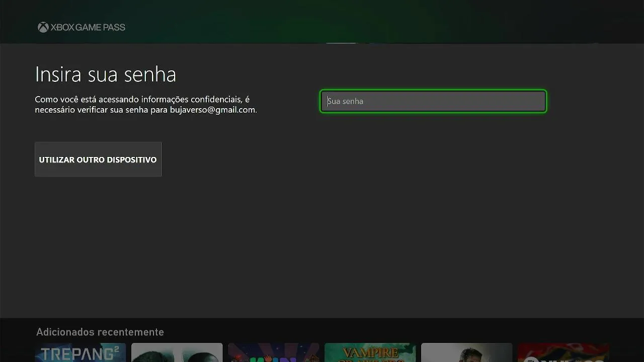This screenshot has width=644, height=362.
Task: Select "Utilizar outro dispositivo" button
Action: [98, 159]
